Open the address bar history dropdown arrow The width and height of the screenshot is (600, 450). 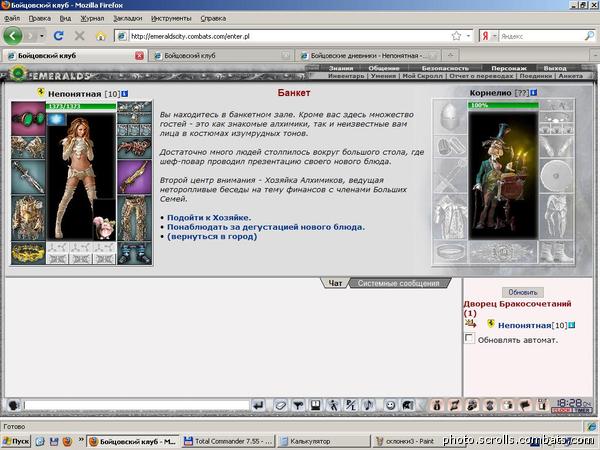468,36
